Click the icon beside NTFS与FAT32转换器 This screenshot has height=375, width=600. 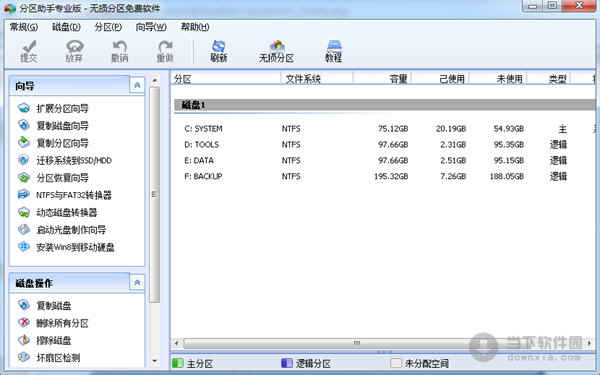pyautogui.click(x=24, y=195)
